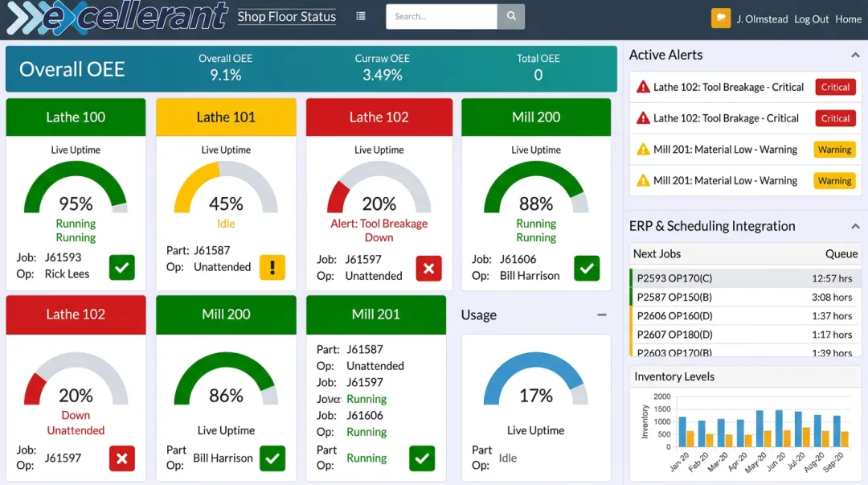Image resolution: width=868 pixels, height=485 pixels.
Task: Click the Overall OEE 9.1% value
Action: [226, 75]
